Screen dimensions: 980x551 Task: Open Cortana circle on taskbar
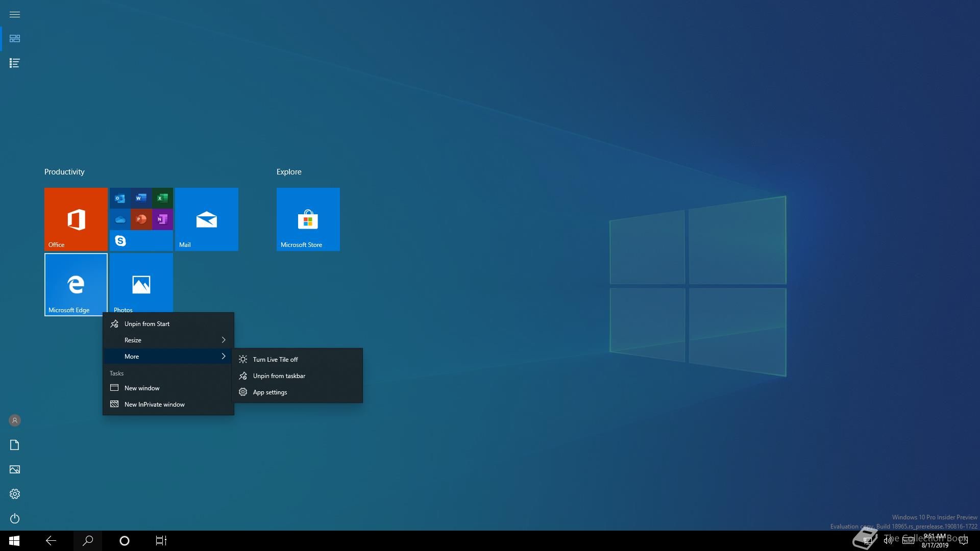tap(125, 541)
